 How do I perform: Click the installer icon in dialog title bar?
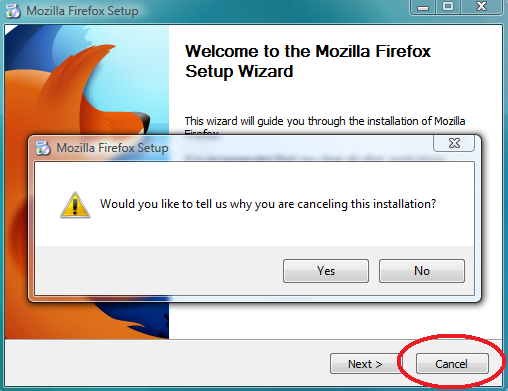click(43, 148)
